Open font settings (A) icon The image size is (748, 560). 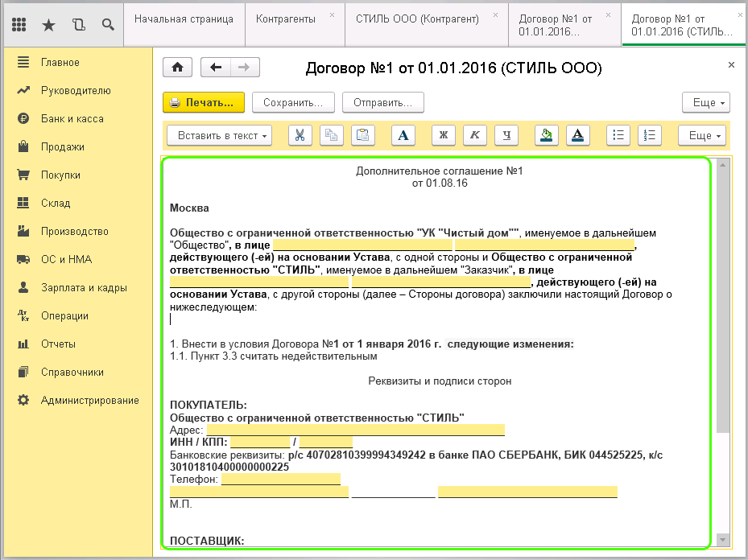403,135
